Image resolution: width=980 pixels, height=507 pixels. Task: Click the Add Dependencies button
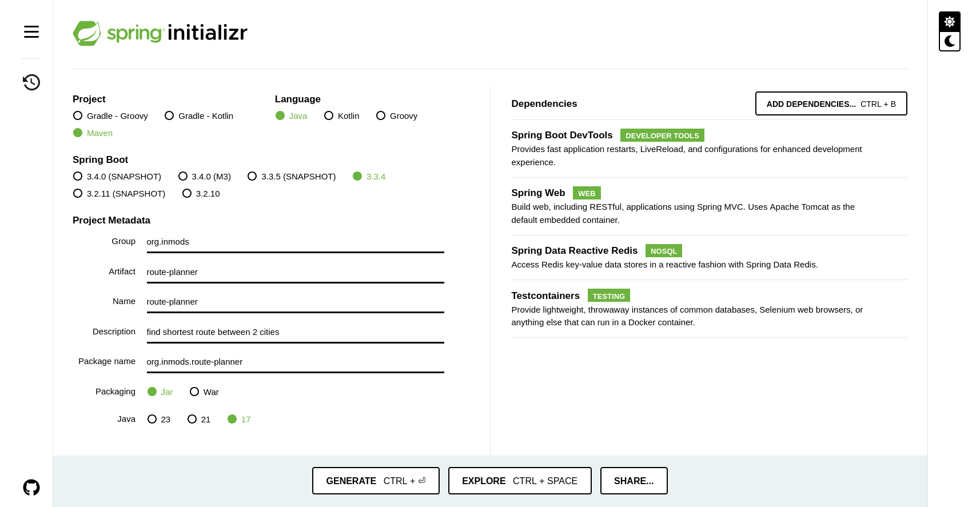(831, 103)
